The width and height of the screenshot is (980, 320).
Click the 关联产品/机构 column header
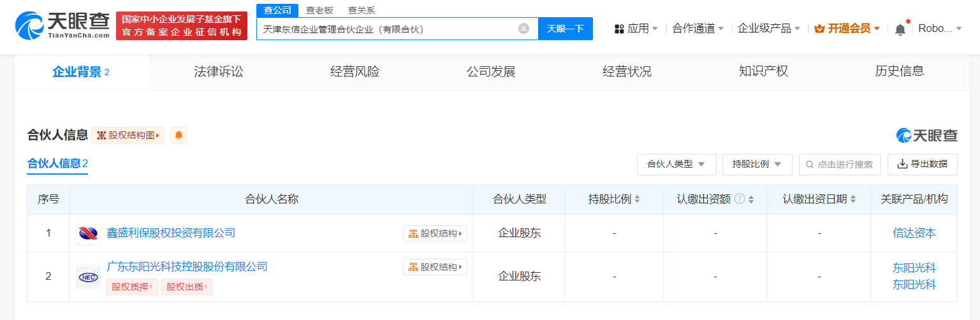click(914, 200)
